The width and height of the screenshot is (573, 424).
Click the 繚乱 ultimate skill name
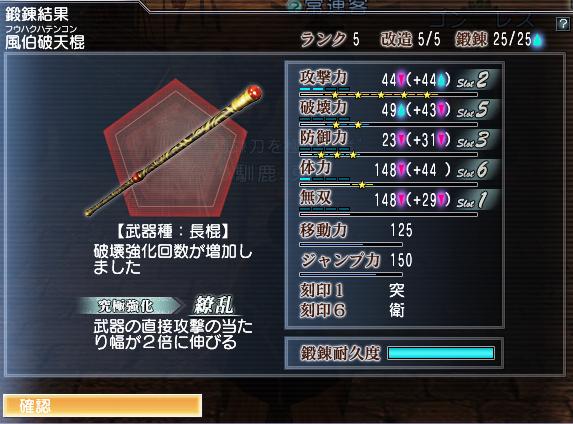(214, 305)
